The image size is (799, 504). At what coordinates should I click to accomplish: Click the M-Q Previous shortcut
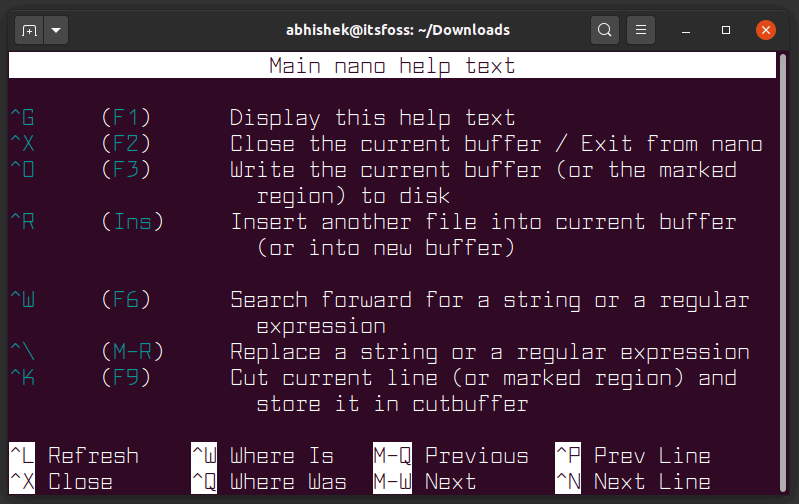450,456
